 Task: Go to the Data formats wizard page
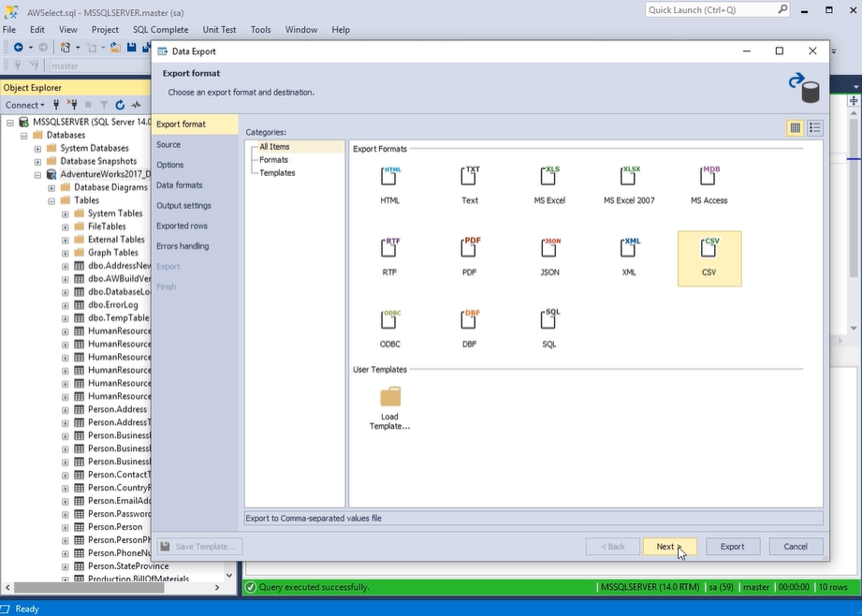point(179,185)
